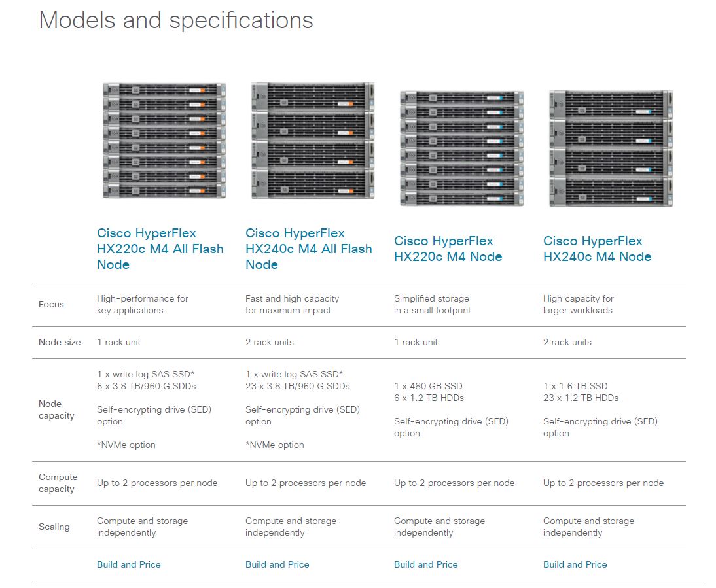Screen dimensions: 716x588
Task: Follow the Cisco HyperFlex HX240c M4 Node link
Action: click(597, 249)
